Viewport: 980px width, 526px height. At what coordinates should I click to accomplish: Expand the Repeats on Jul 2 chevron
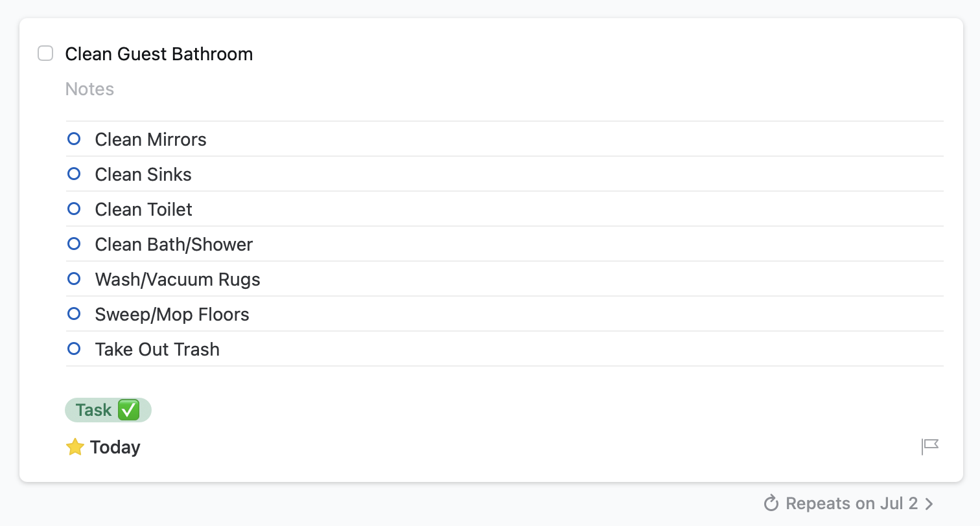pos(929,503)
